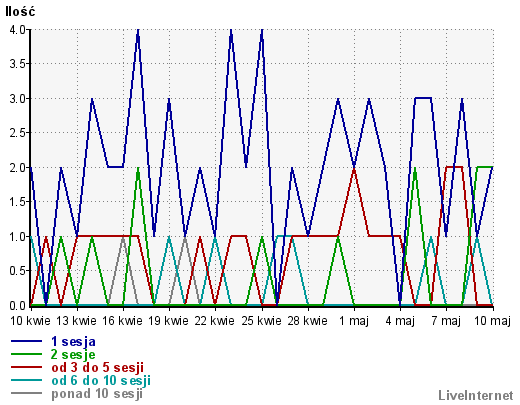Click the '2 sesje' legend label
This screenshot has height=405, width=520.
coord(73,354)
